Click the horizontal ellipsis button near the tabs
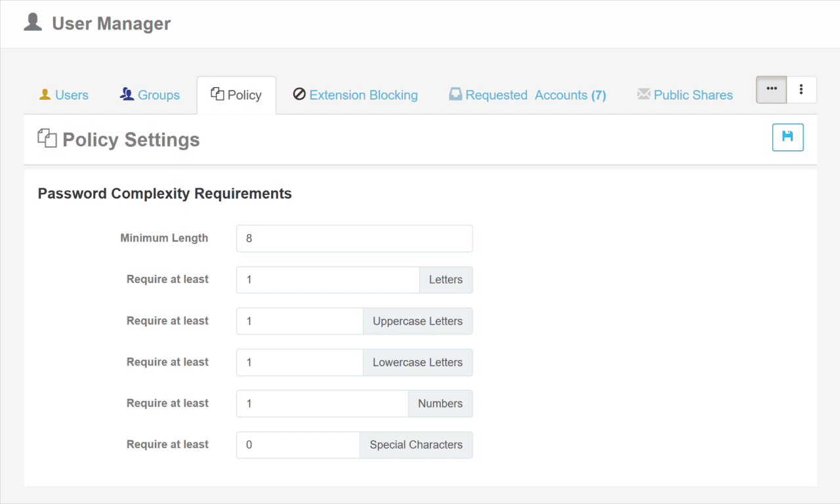Screen dimensions: 840x504 point(771,89)
